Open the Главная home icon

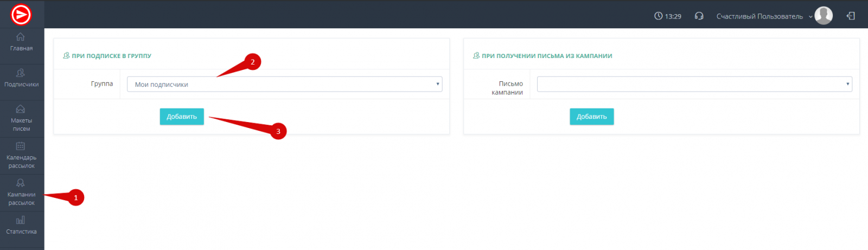pos(21,37)
